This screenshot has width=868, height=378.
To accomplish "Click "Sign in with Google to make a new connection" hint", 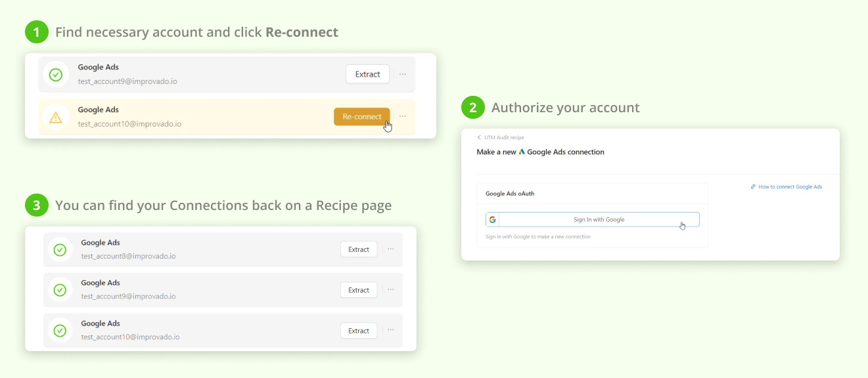I will tap(538, 236).
